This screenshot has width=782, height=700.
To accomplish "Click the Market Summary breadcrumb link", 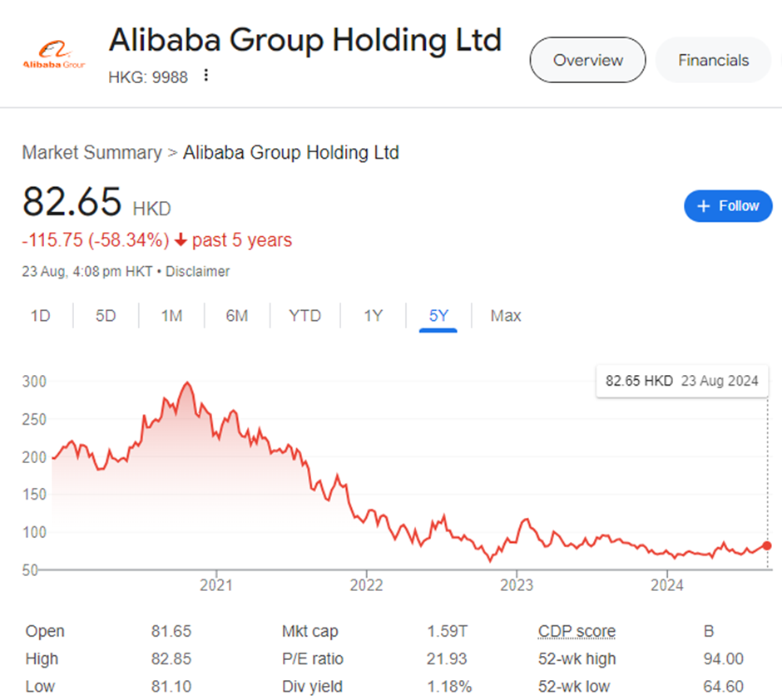I will [92, 153].
